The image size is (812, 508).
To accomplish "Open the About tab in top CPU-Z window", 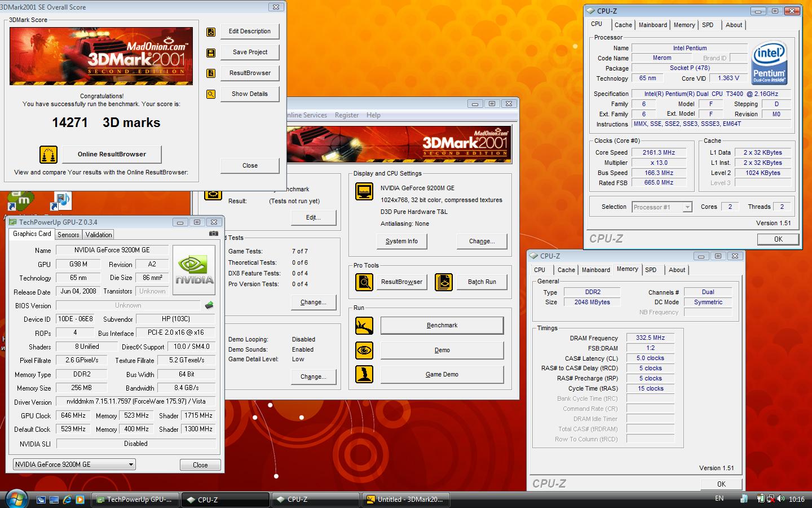I will 734,25.
